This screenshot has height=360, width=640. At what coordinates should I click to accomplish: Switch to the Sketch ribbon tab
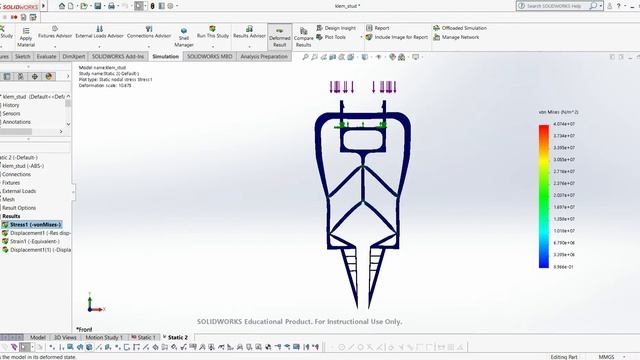23,56
